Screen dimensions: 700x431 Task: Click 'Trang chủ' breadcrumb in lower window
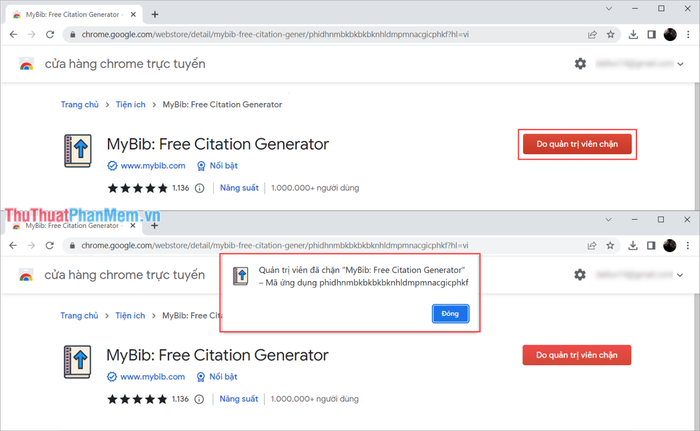pyautogui.click(x=79, y=315)
